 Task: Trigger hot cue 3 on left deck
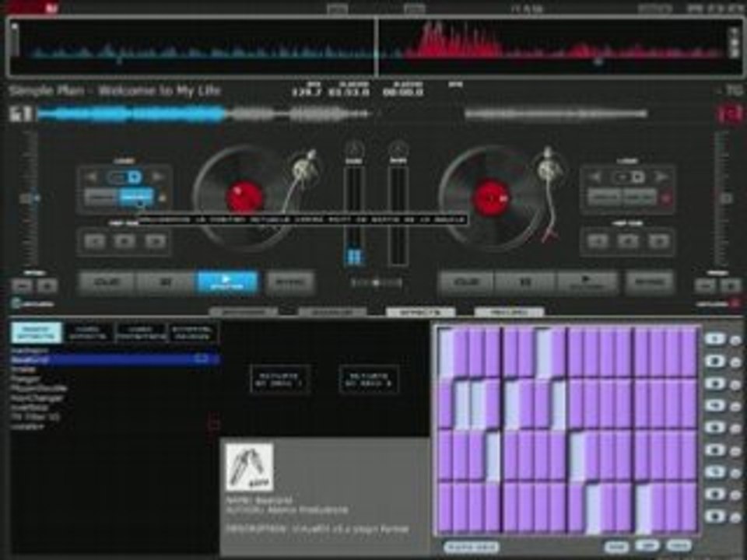point(155,241)
